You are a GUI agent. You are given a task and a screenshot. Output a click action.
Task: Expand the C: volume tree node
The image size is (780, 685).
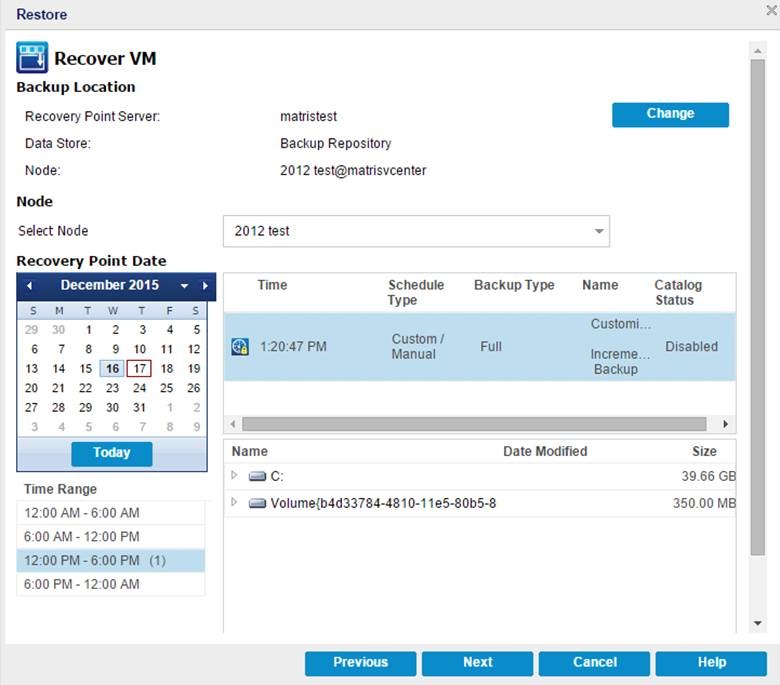click(234, 475)
